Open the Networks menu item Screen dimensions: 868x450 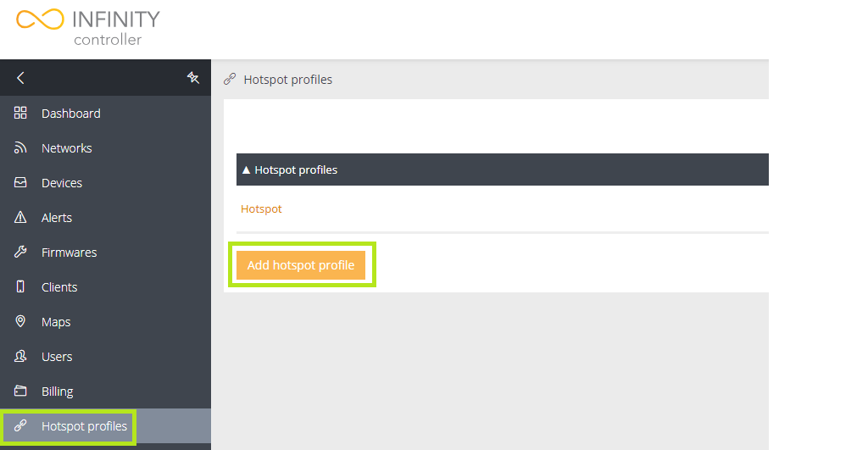(66, 148)
